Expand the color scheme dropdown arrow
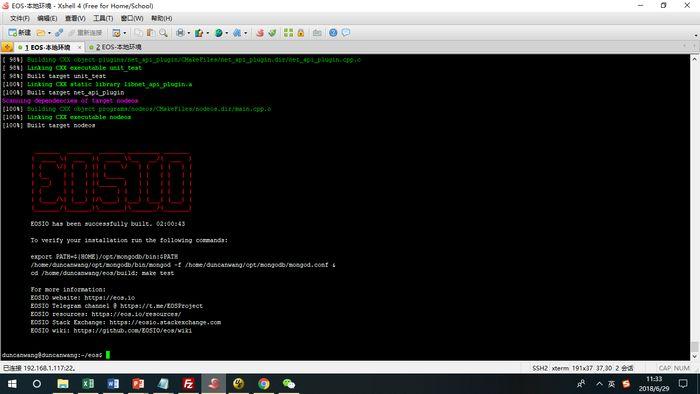The height and width of the screenshot is (394, 700). [x=208, y=33]
